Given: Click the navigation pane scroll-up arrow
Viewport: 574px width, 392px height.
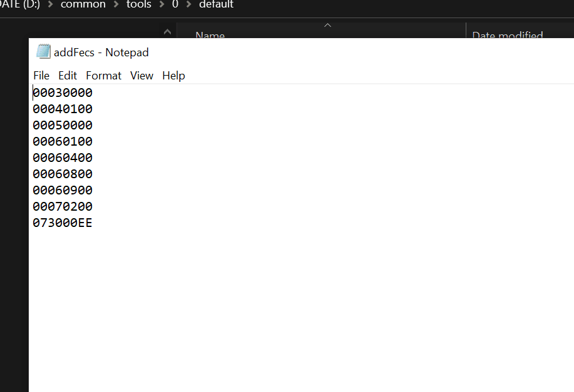Looking at the screenshot, I should 167,31.
